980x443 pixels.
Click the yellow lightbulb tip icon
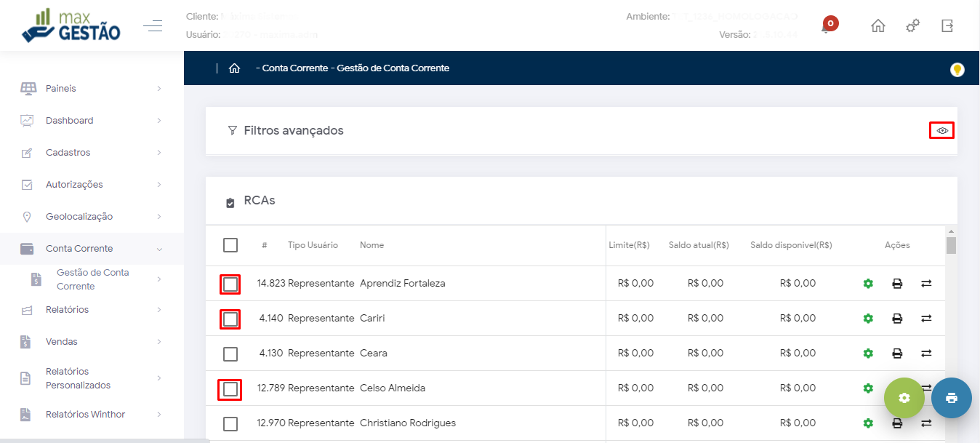click(x=957, y=70)
